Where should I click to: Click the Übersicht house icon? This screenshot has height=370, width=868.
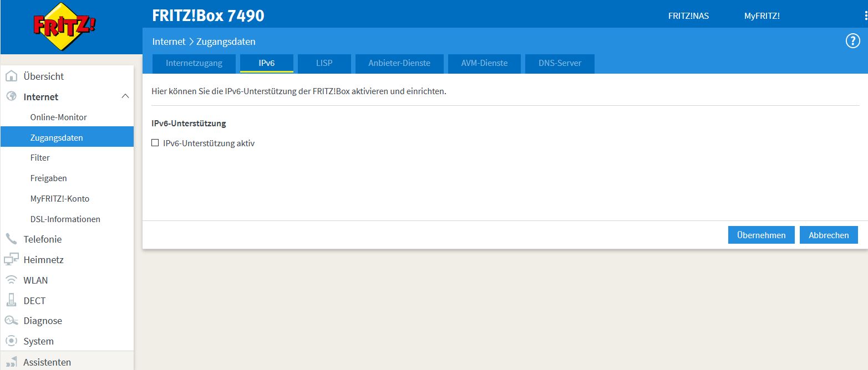coord(11,76)
